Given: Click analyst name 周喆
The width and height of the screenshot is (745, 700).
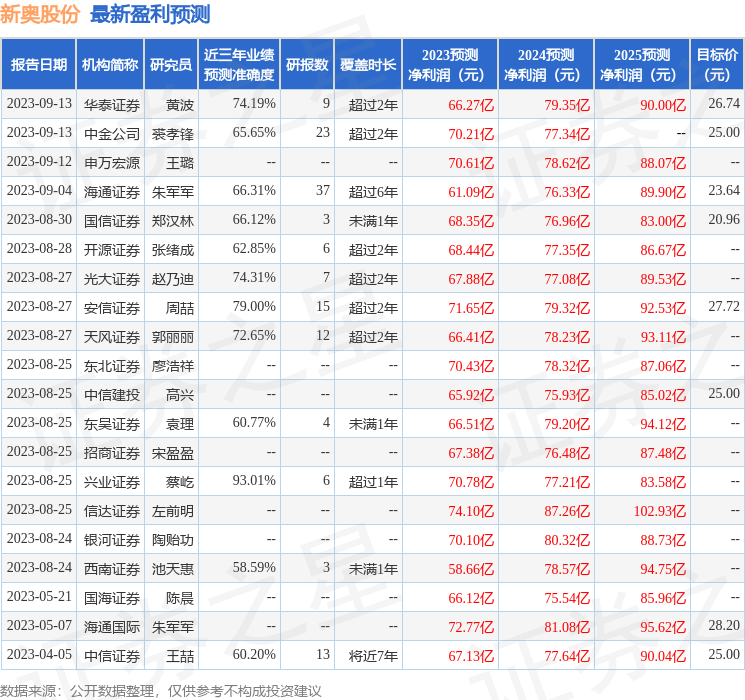Looking at the screenshot, I should 180,307.
